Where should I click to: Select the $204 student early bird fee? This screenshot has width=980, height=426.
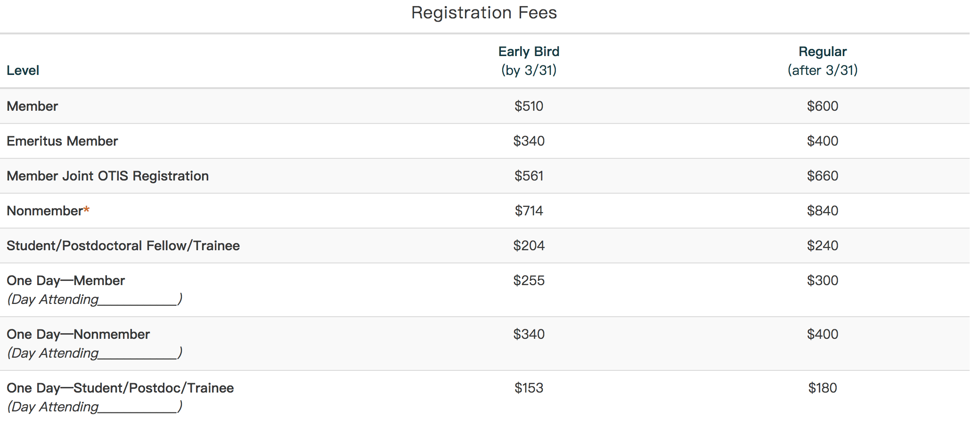[x=529, y=246]
